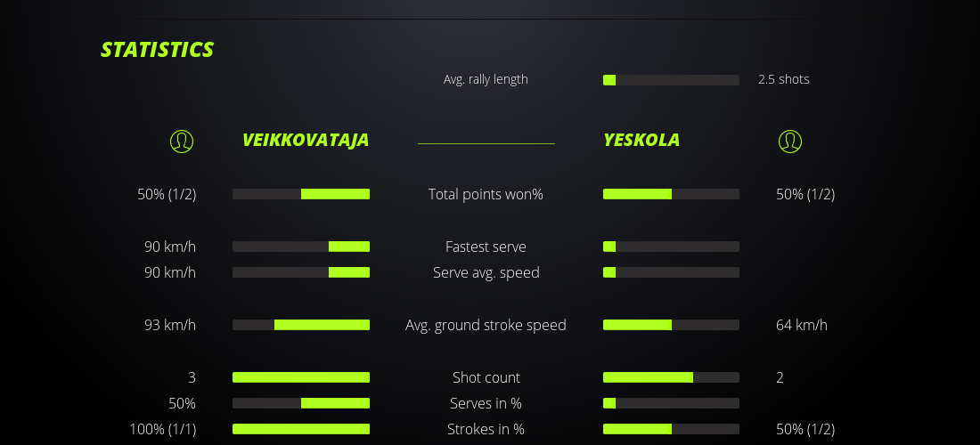Select the Yeskola player name
This screenshot has width=980, height=445.
point(641,140)
